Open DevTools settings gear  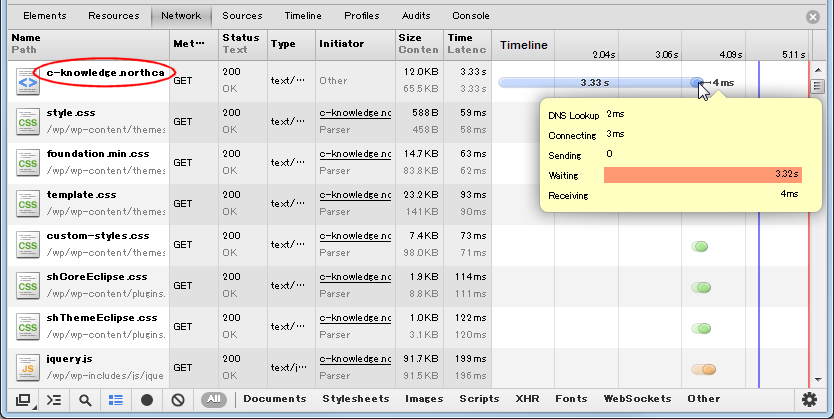coord(810,400)
